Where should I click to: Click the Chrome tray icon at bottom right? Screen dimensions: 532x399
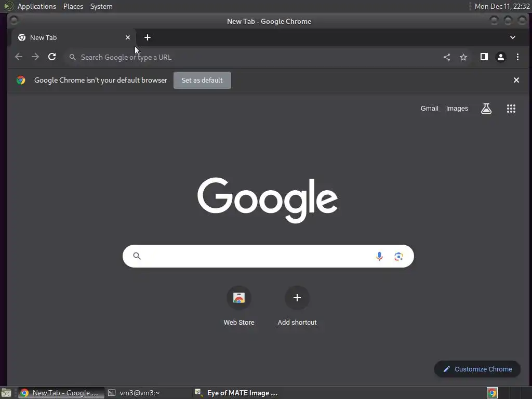pyautogui.click(x=492, y=393)
